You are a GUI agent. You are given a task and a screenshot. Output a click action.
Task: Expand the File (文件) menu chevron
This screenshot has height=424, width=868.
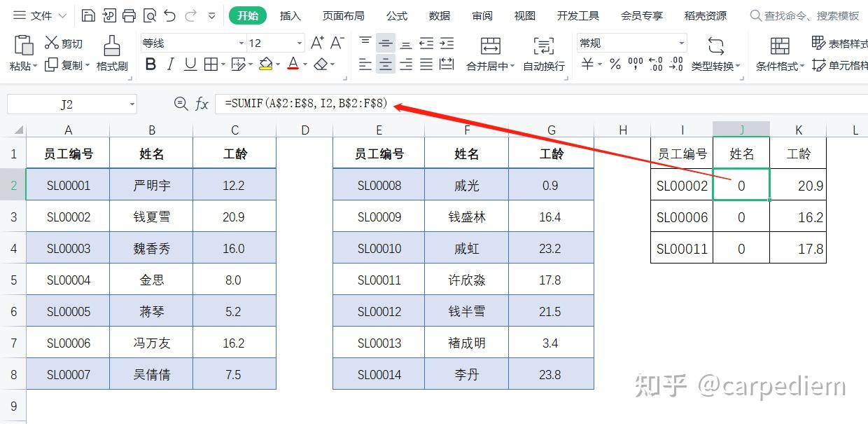(x=62, y=15)
